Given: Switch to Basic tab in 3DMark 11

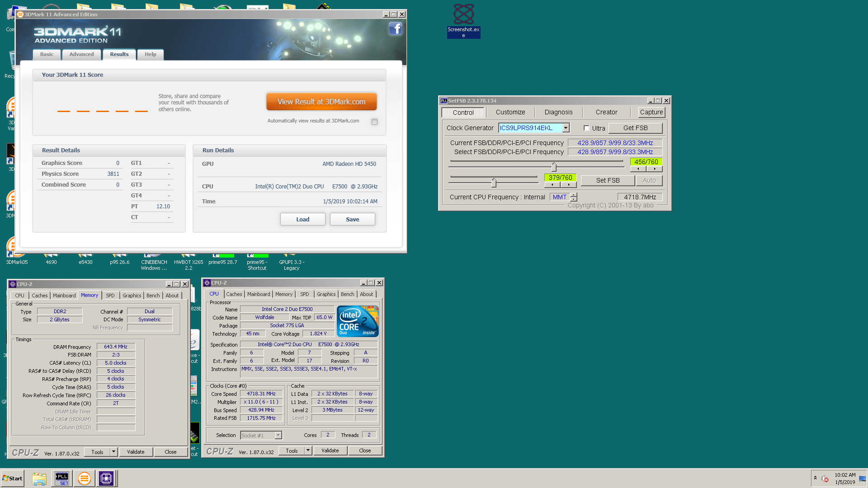Looking at the screenshot, I should [47, 54].
